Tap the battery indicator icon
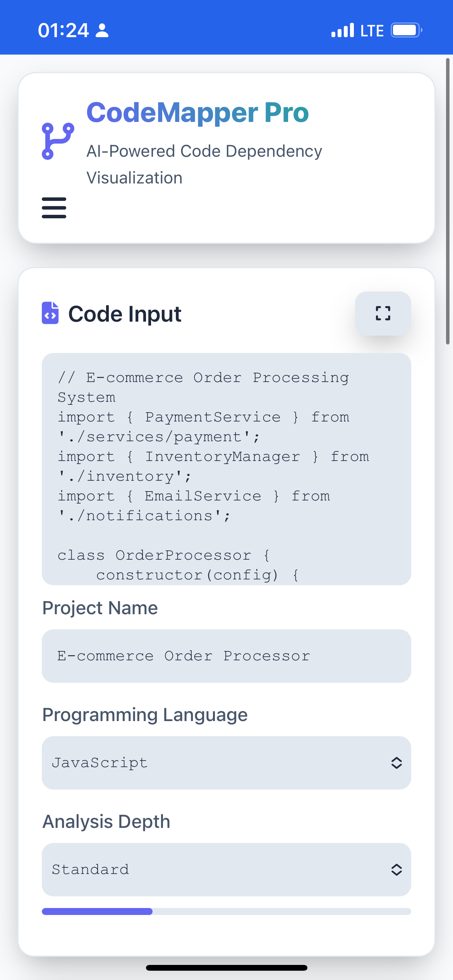 406,30
